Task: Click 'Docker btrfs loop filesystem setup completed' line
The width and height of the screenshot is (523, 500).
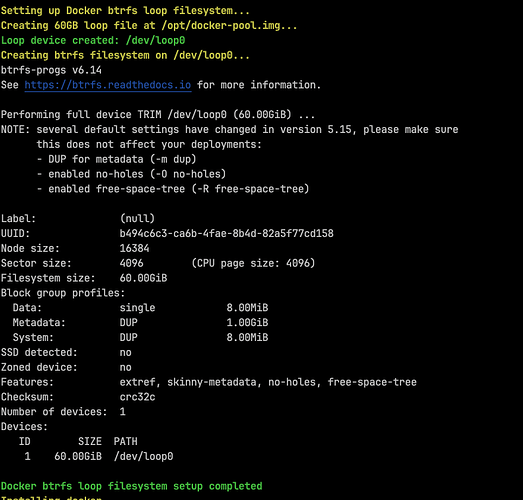Action: coord(131,486)
